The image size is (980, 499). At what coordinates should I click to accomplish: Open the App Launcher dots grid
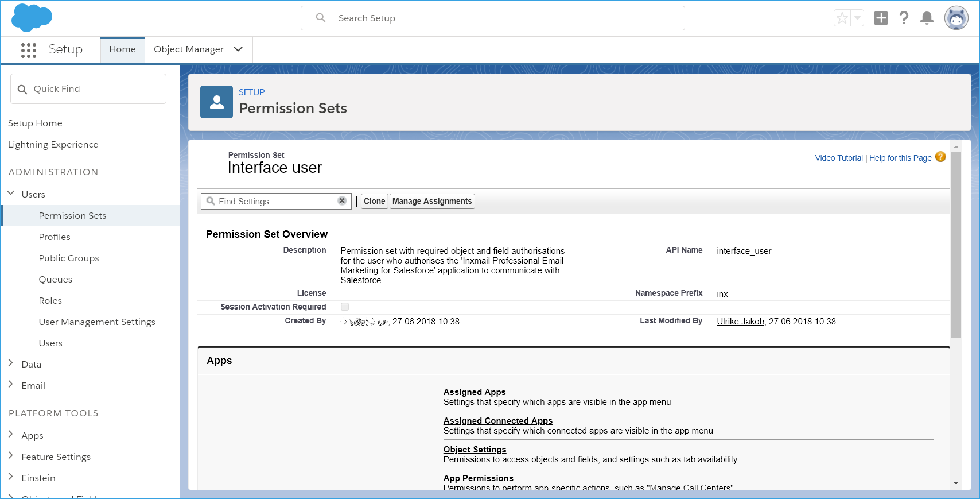(x=29, y=50)
